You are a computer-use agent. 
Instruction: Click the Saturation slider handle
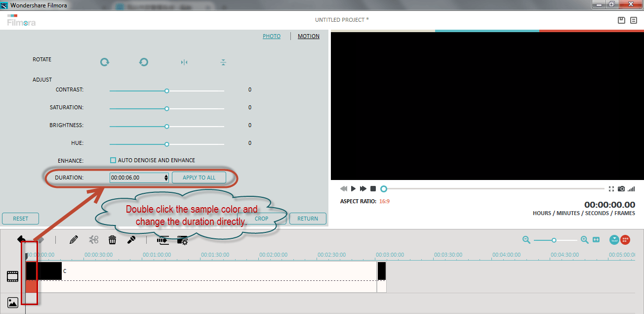click(x=167, y=109)
